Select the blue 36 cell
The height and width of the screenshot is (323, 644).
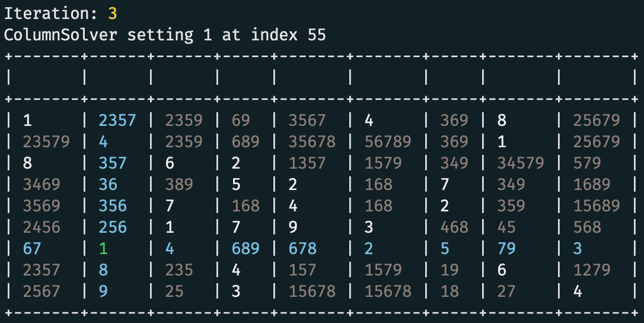coord(107,184)
